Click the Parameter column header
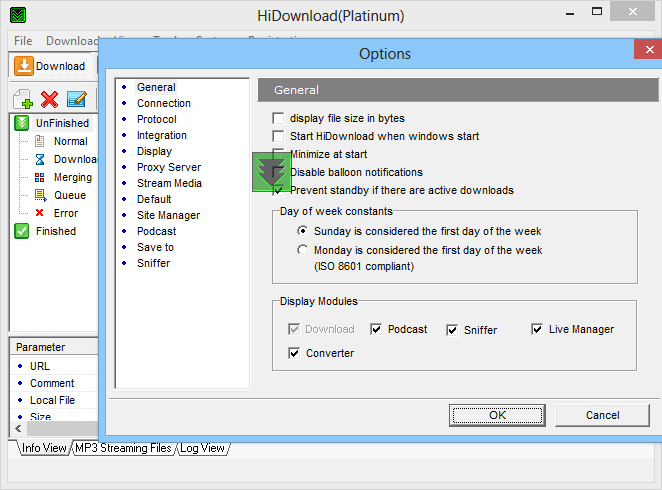Image resolution: width=662 pixels, height=490 pixels. click(54, 347)
